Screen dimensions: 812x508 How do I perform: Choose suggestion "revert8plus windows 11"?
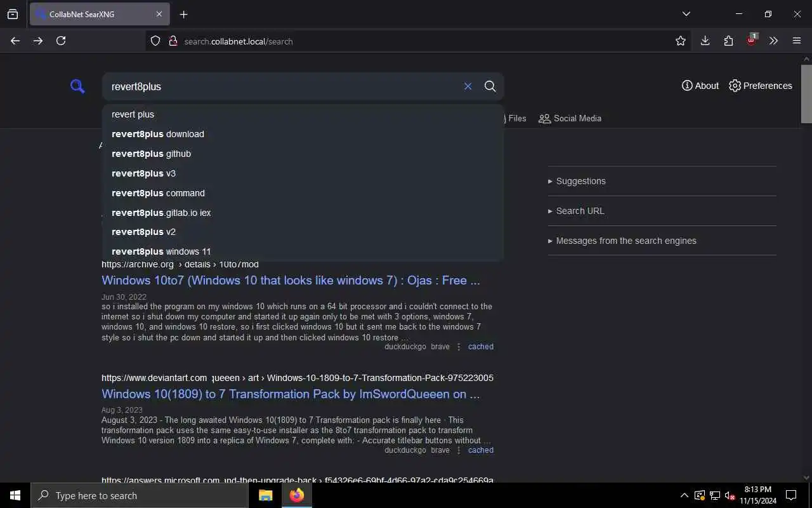tap(303, 251)
